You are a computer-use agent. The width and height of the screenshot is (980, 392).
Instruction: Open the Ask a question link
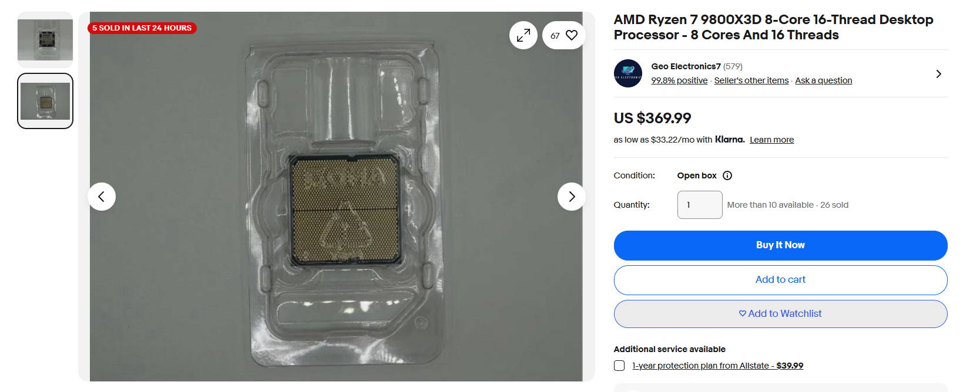click(823, 80)
